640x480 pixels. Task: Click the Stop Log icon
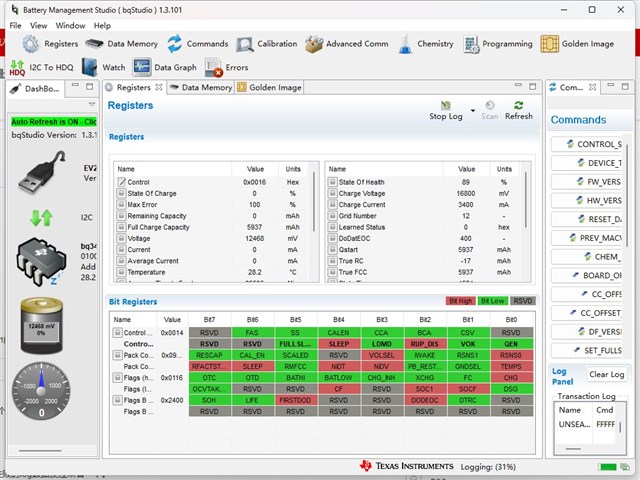(x=446, y=105)
